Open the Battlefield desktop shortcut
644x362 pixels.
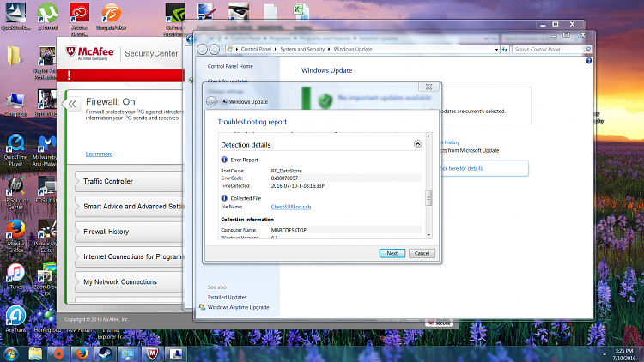[x=46, y=103]
